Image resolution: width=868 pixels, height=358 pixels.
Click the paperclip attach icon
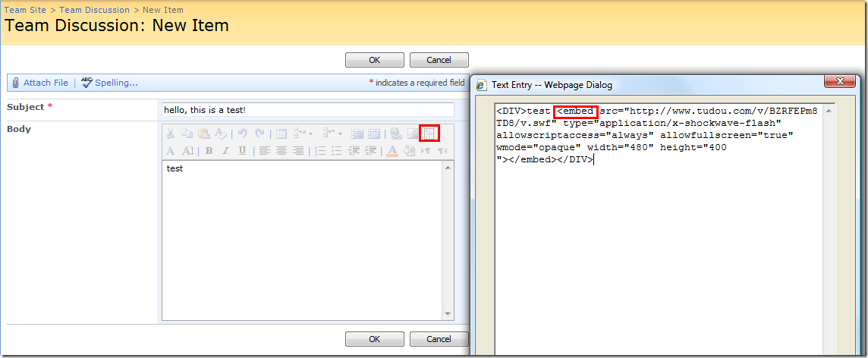tap(15, 83)
